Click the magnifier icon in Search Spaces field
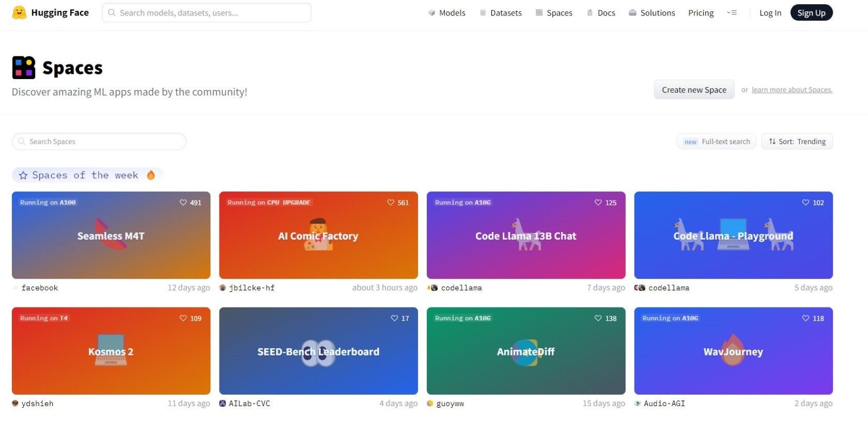This screenshot has height=434, width=868. (22, 141)
